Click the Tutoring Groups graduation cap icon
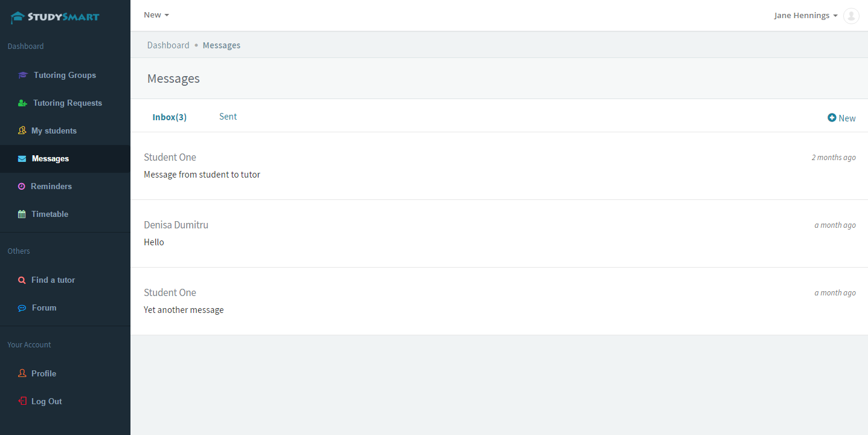This screenshot has width=868, height=435. click(23, 74)
